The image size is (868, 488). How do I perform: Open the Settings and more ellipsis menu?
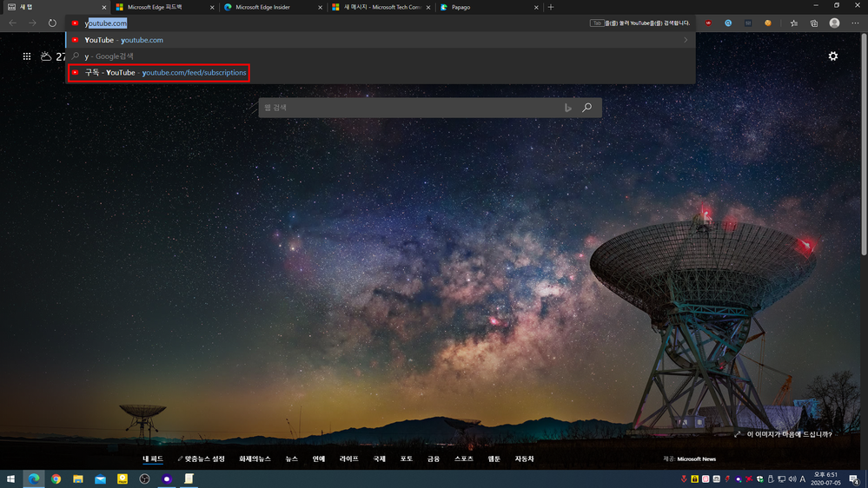coord(855,23)
